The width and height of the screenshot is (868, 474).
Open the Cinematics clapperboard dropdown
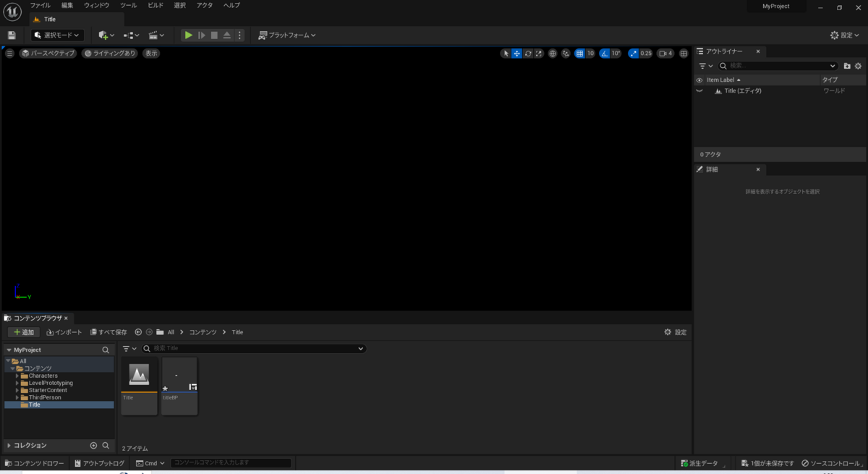point(156,35)
